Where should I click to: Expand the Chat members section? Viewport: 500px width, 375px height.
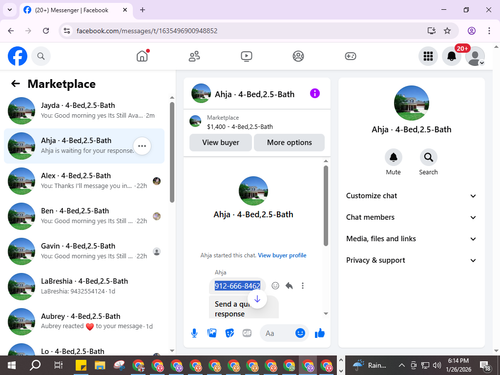click(x=411, y=217)
